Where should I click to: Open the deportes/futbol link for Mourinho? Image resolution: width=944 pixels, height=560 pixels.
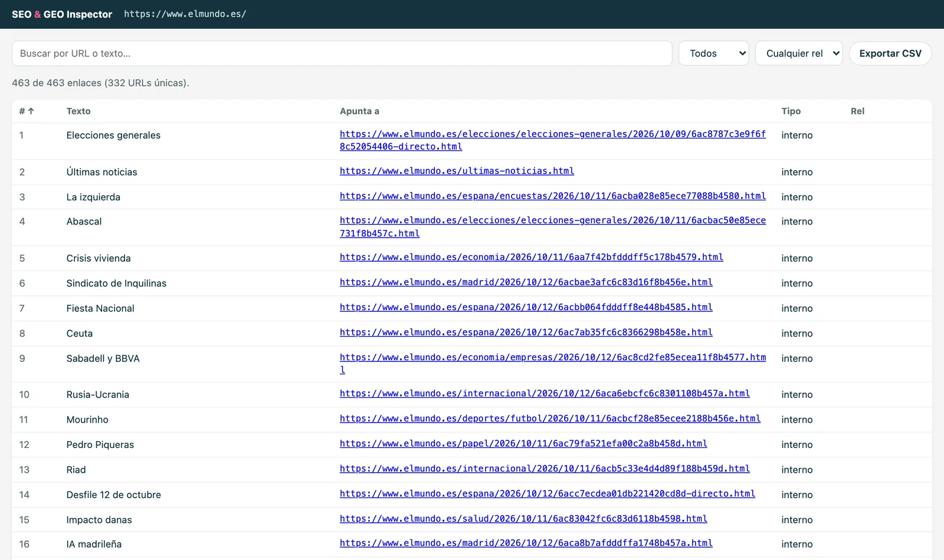point(550,419)
